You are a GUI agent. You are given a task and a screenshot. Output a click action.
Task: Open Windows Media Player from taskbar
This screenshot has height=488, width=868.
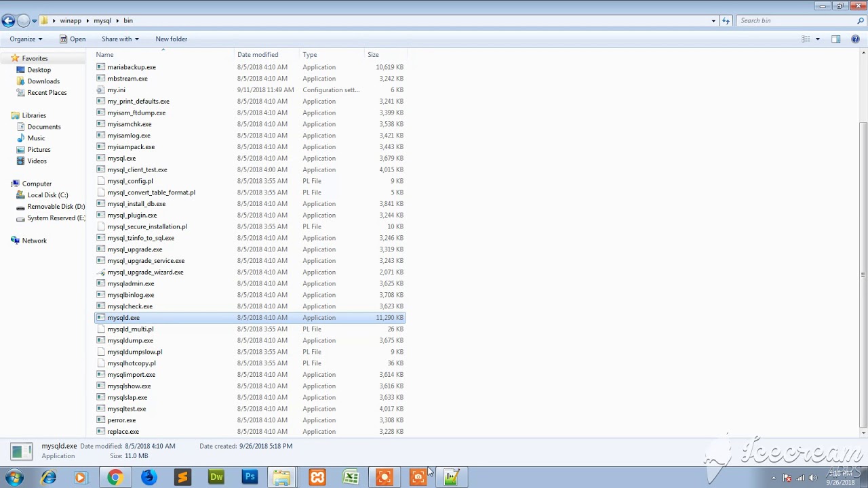80,478
